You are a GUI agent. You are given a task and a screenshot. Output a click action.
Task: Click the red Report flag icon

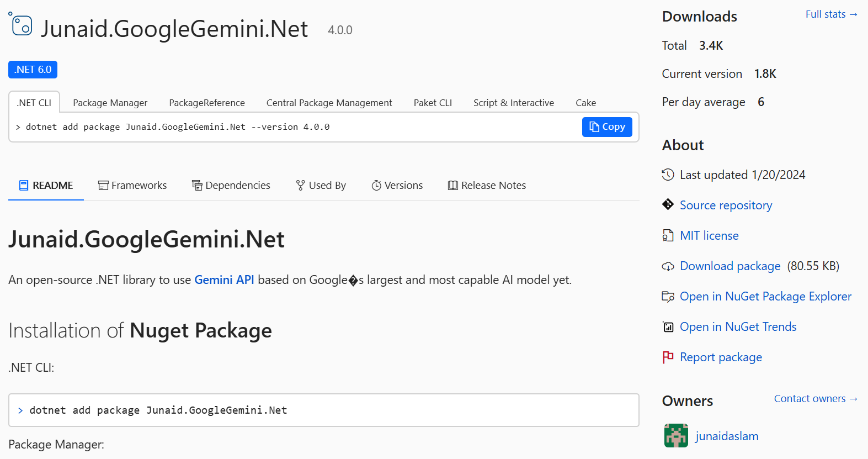668,357
